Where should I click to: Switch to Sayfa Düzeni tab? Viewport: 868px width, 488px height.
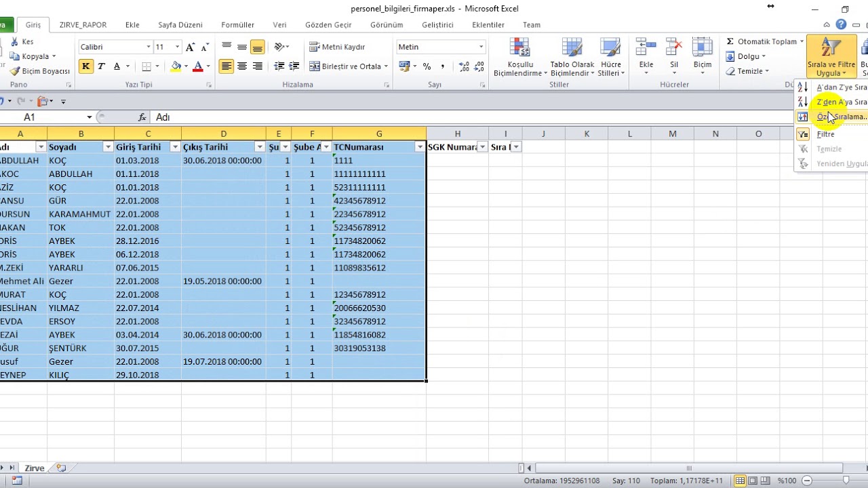click(x=180, y=25)
